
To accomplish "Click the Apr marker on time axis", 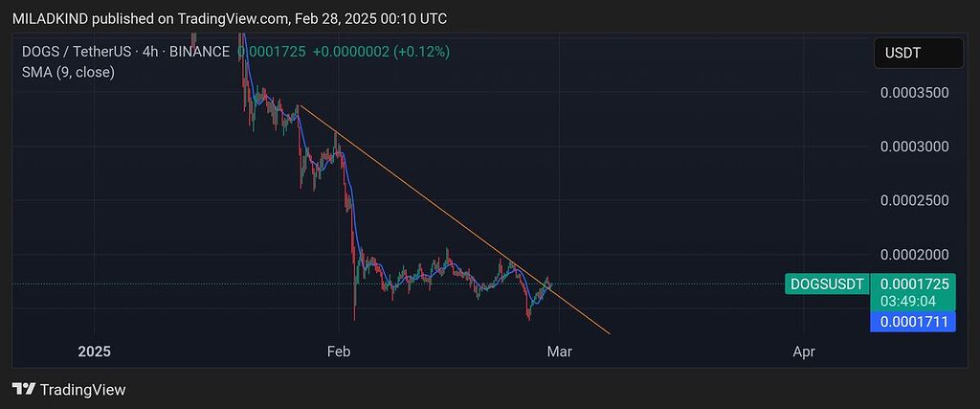I will coord(804,352).
